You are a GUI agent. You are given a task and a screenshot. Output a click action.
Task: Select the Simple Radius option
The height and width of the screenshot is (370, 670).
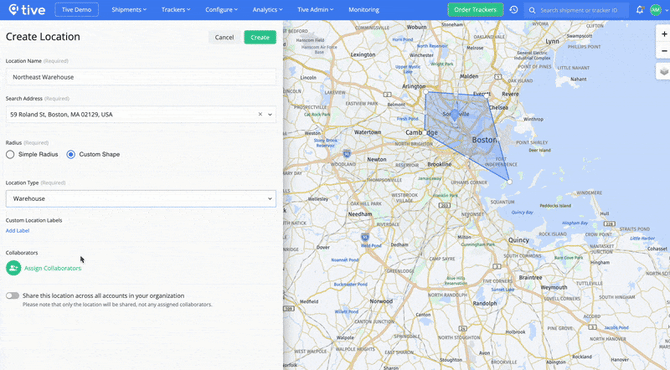coord(10,154)
